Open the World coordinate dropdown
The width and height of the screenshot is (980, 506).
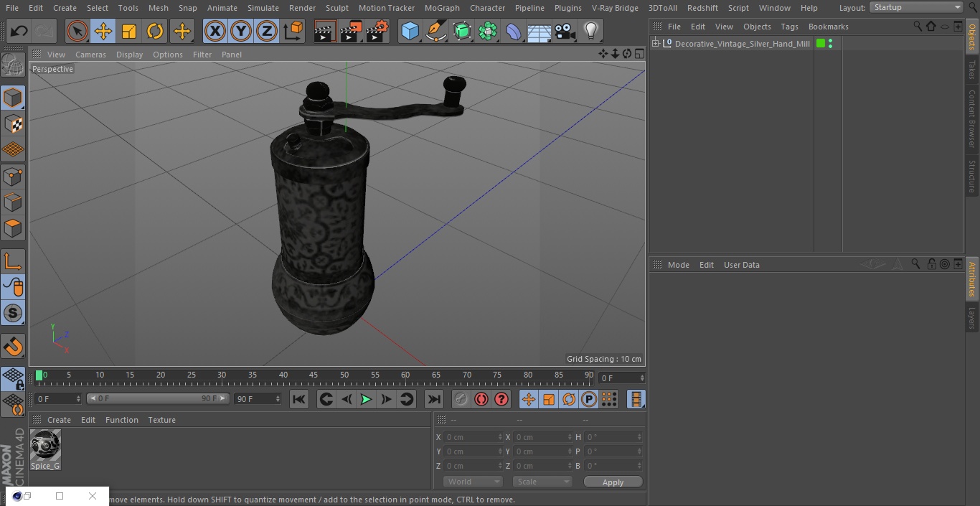pos(473,482)
